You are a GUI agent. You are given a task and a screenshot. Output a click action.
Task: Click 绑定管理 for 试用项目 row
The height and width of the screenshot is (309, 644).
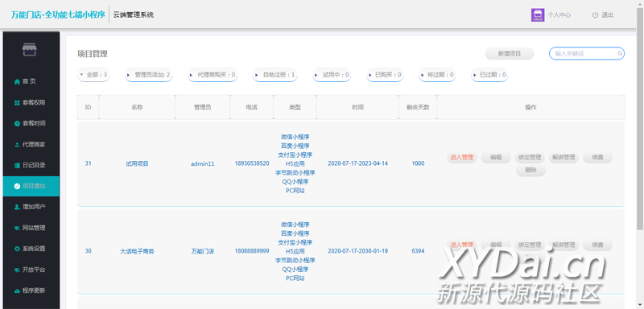(530, 157)
